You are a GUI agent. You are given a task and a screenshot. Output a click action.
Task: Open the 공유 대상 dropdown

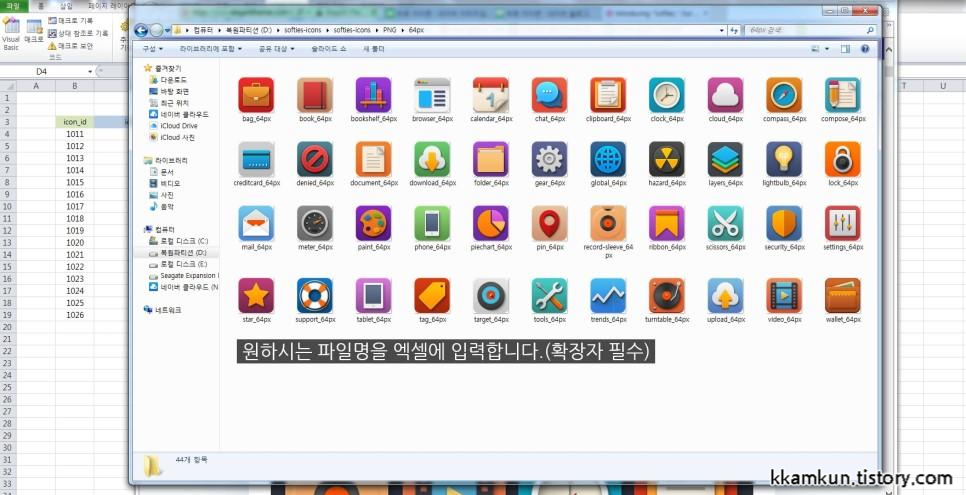pyautogui.click(x=276, y=49)
